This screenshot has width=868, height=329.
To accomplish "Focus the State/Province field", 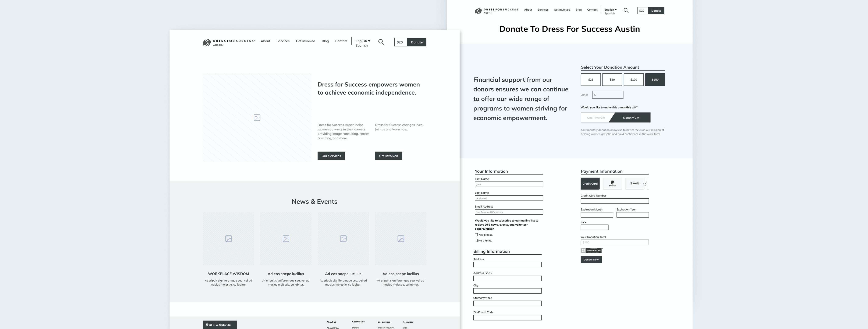I will coord(508,303).
